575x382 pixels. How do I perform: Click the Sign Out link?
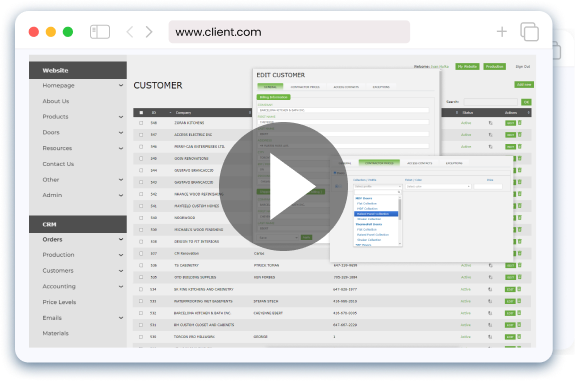tap(523, 67)
